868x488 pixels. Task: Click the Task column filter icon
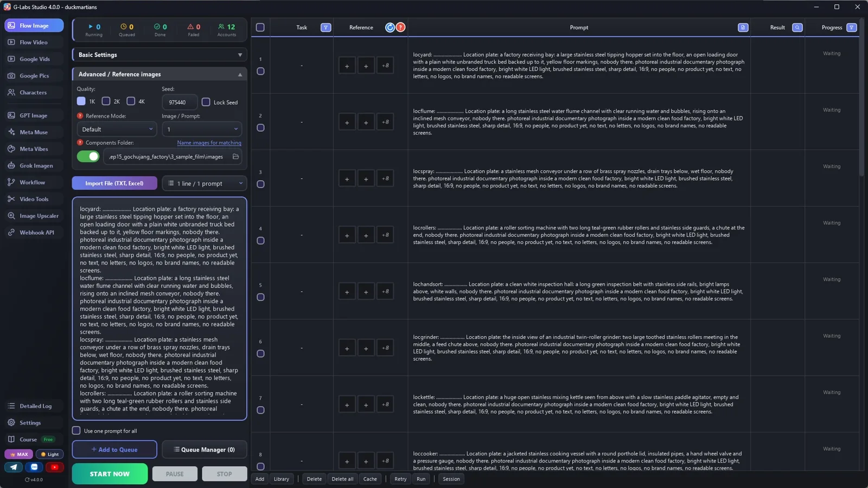click(325, 28)
